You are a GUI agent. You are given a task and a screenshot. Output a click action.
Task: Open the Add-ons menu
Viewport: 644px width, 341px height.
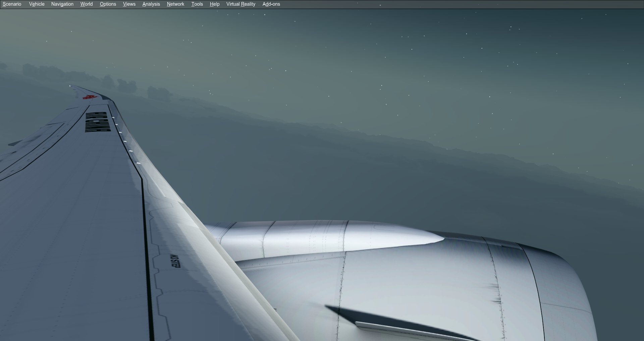271,4
